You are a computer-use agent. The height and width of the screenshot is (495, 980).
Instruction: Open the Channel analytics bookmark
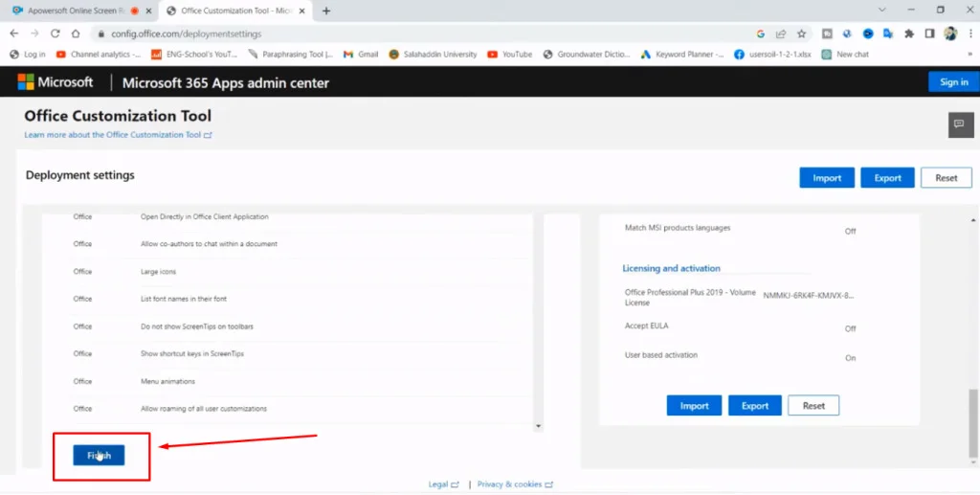coord(99,55)
